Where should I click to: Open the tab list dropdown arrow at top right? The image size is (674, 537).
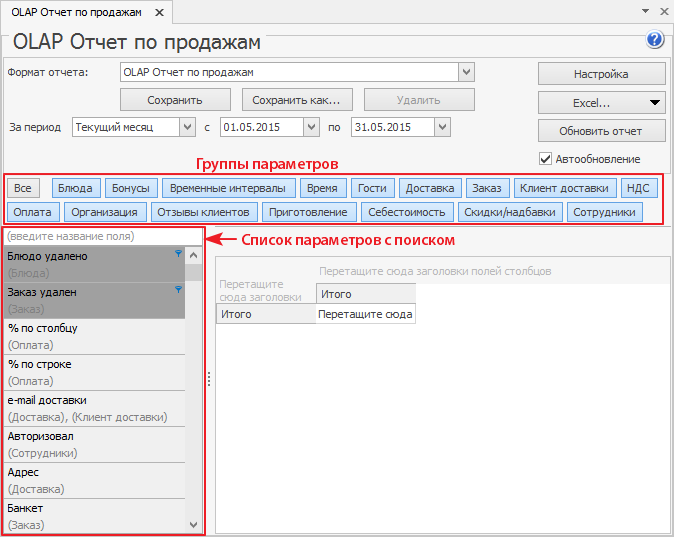pyautogui.click(x=644, y=12)
